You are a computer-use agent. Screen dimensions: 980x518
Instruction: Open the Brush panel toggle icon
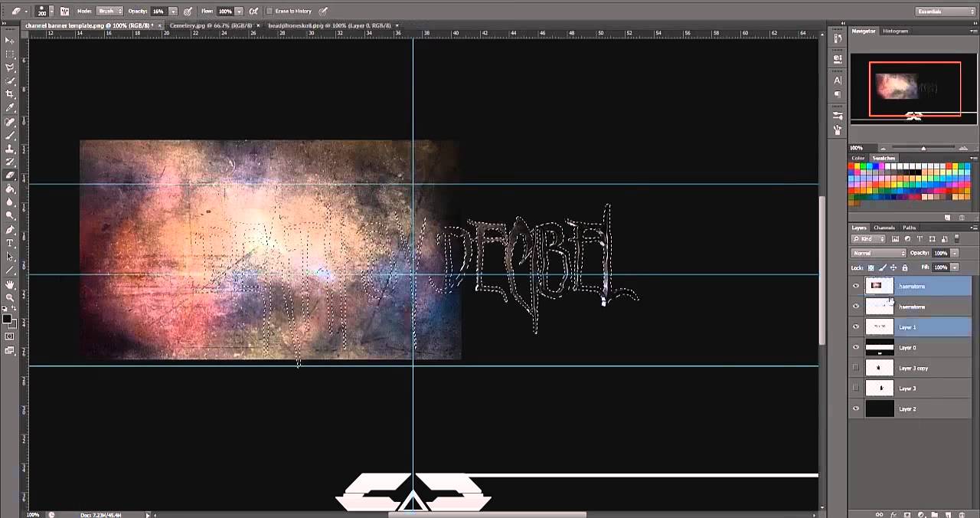[x=64, y=11]
